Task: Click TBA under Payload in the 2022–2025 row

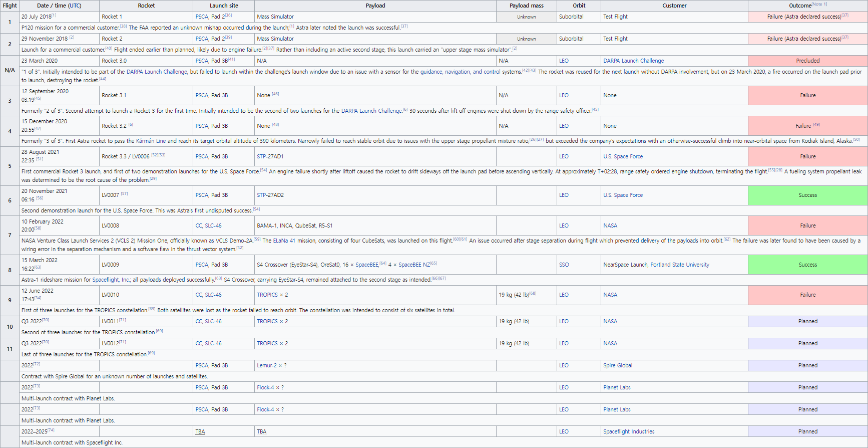Action: pos(262,431)
